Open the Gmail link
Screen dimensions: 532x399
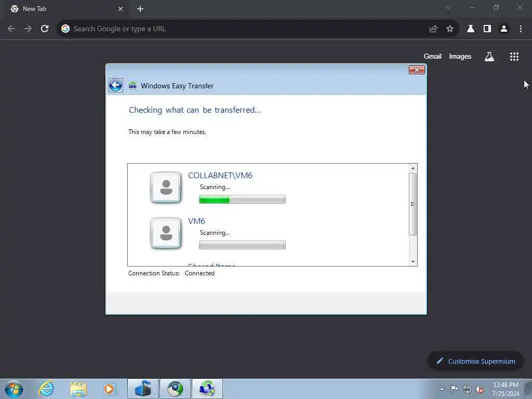click(x=432, y=56)
